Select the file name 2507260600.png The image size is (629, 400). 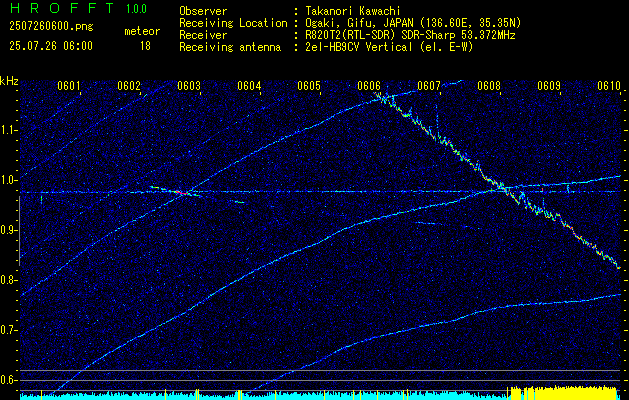point(51,27)
